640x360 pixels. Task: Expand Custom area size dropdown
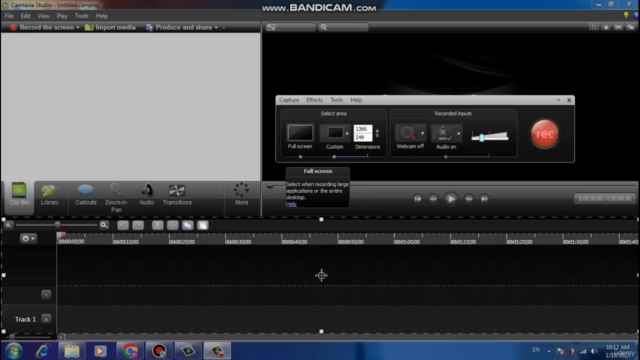pyautogui.click(x=347, y=133)
